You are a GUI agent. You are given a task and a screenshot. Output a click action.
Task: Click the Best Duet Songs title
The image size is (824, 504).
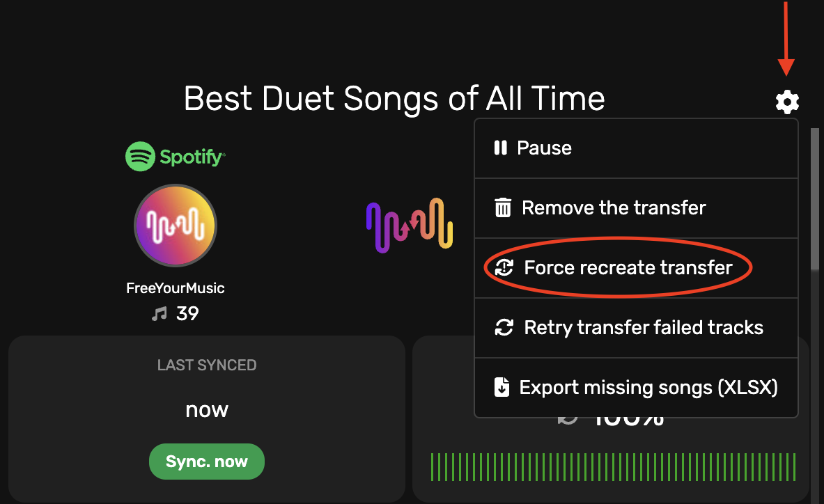(x=394, y=98)
